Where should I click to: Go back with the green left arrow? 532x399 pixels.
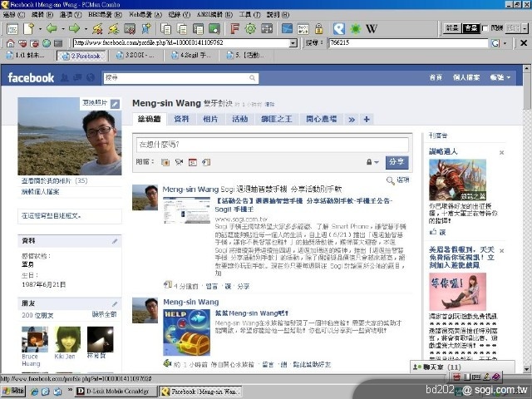coord(52,28)
